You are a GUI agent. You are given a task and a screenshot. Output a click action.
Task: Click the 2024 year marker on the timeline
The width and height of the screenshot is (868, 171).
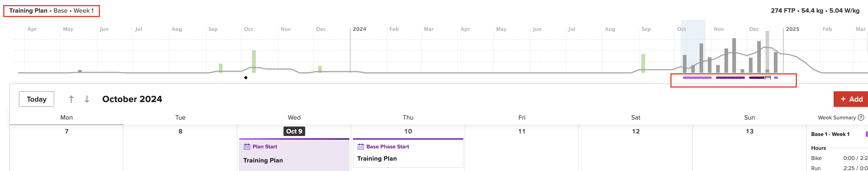(359, 29)
